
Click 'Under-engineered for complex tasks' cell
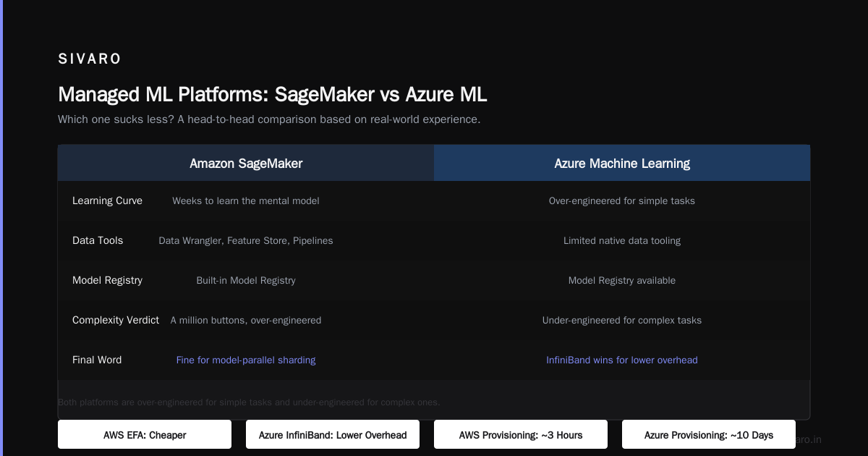click(622, 320)
